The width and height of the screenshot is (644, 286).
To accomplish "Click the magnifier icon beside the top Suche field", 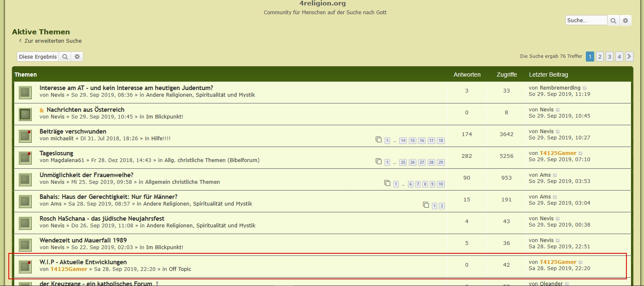I will pyautogui.click(x=613, y=21).
